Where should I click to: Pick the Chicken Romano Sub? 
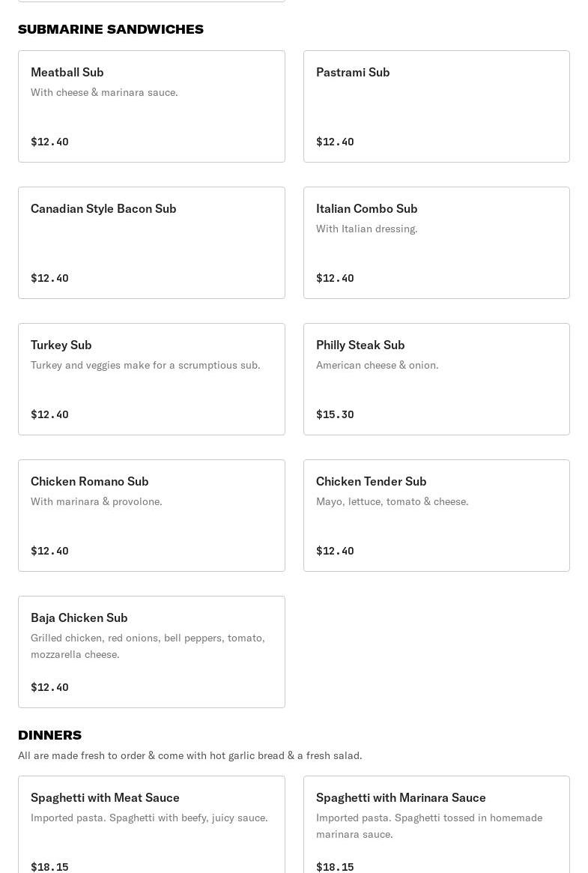151,516
